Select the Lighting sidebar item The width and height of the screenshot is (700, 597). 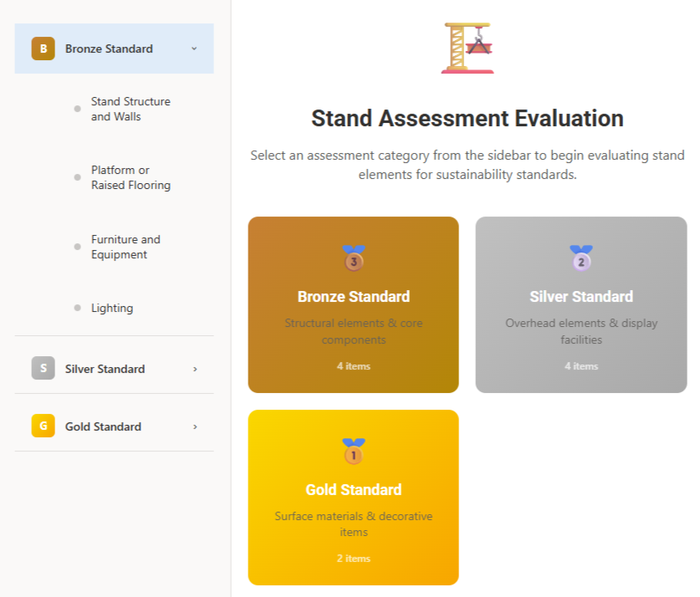pos(112,308)
